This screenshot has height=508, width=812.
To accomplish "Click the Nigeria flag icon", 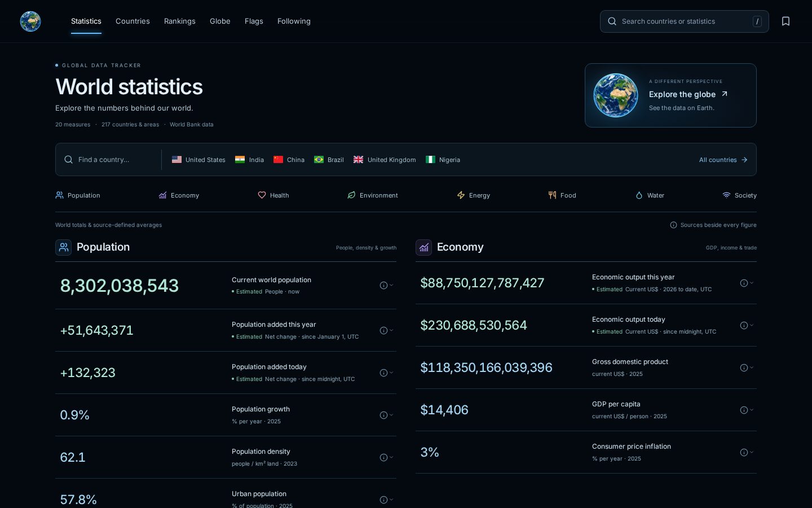I will point(430,160).
